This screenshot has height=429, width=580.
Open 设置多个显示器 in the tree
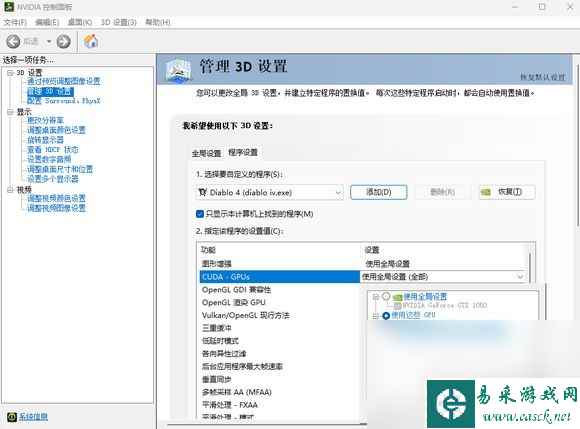click(x=53, y=179)
